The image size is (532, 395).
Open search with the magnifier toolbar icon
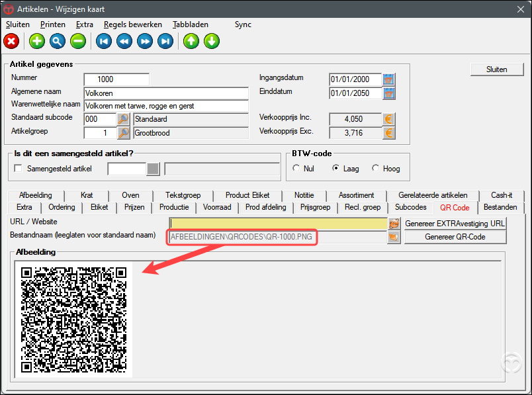point(58,42)
